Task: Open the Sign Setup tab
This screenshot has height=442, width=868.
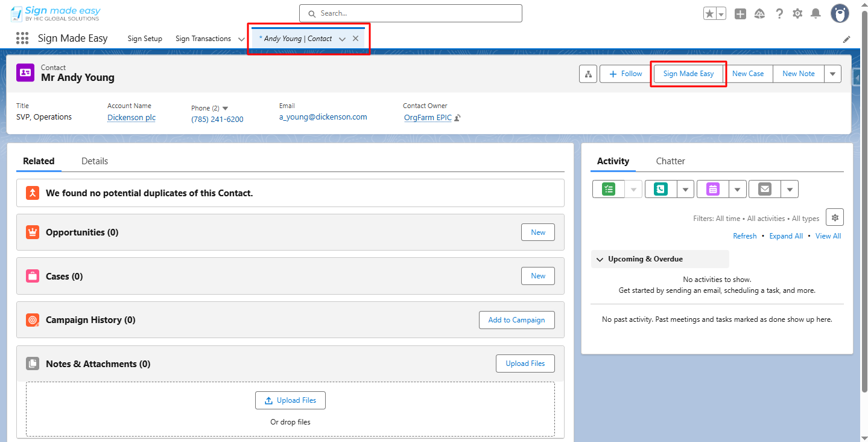Action: pos(145,39)
